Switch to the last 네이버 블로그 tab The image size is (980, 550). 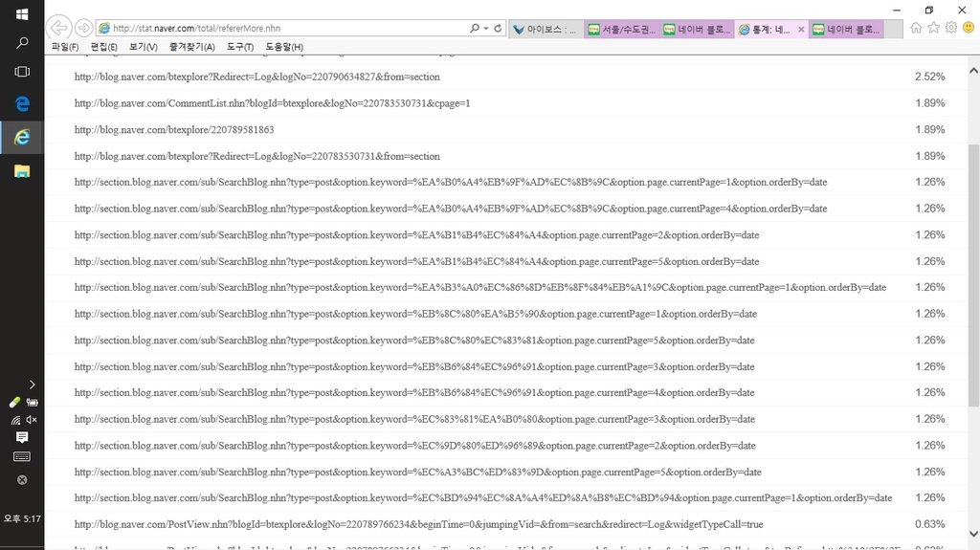[x=846, y=29]
